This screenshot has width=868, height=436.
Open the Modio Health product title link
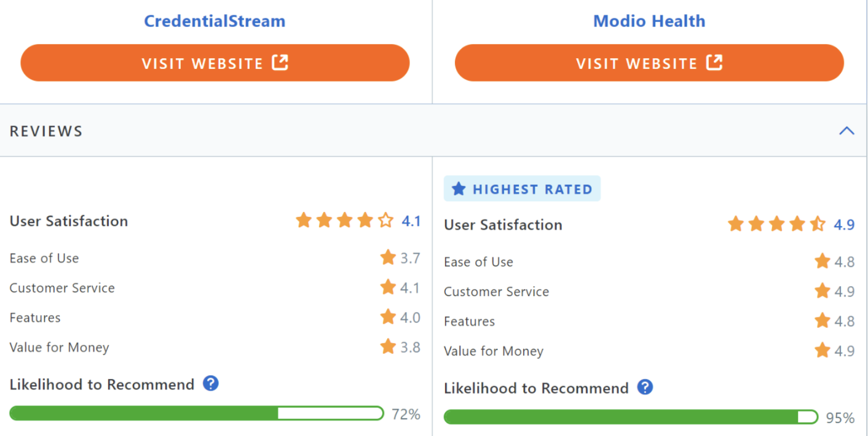tap(649, 21)
